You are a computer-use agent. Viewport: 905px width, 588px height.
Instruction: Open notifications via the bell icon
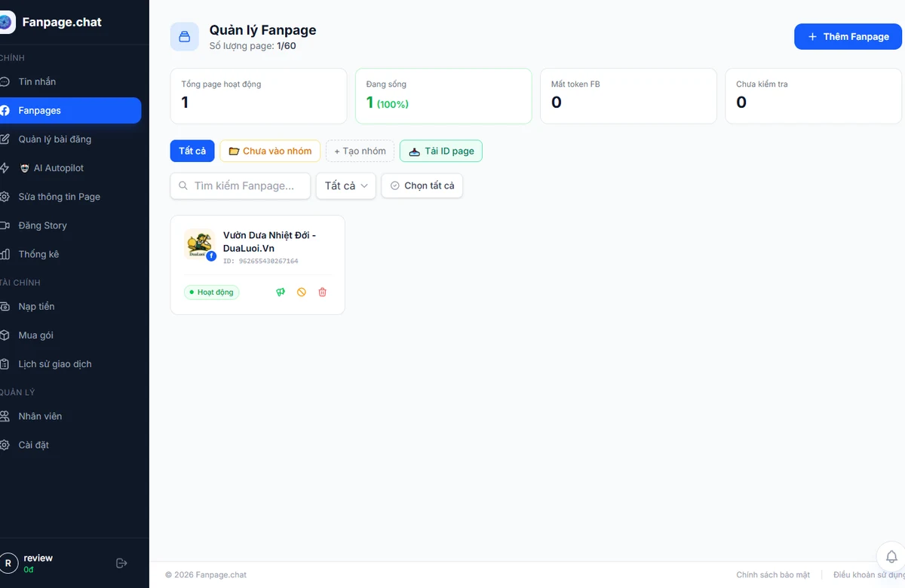tap(891, 556)
